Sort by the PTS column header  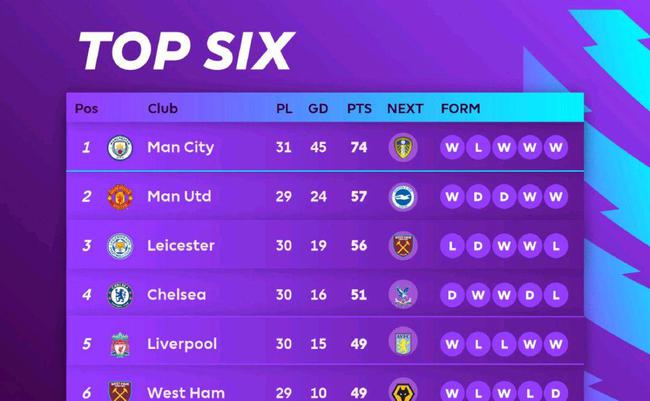pos(359,108)
